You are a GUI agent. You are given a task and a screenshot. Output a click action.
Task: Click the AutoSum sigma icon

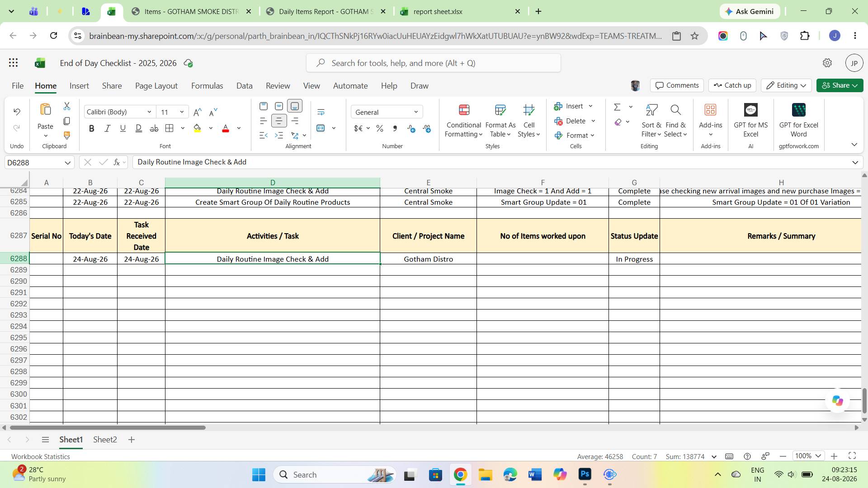pos(617,107)
